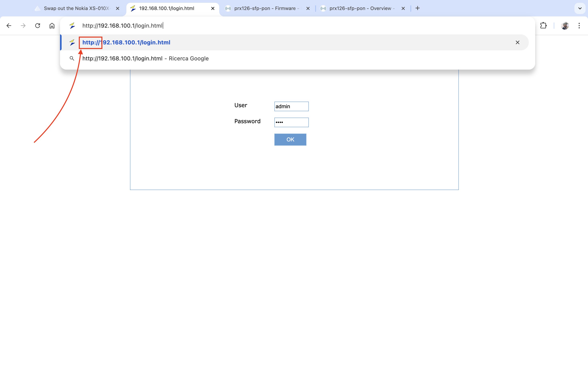
Task: Open a new browser tab
Action: (417, 8)
